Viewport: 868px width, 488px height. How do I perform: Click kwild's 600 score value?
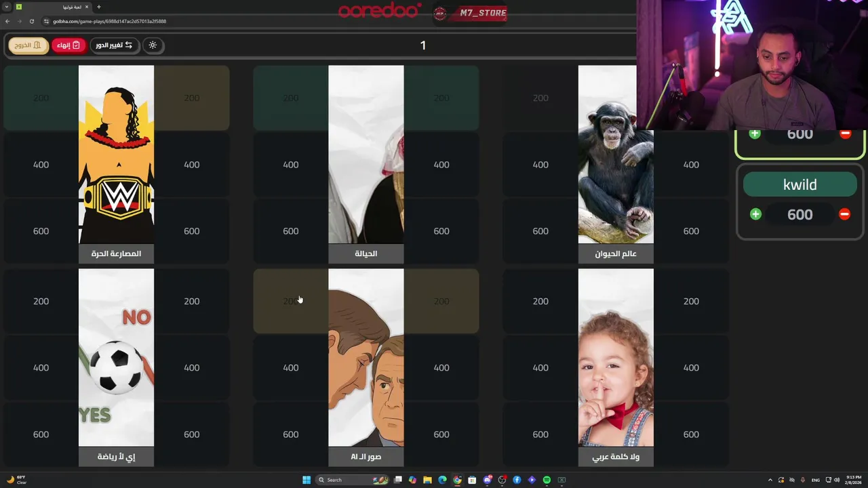point(800,215)
